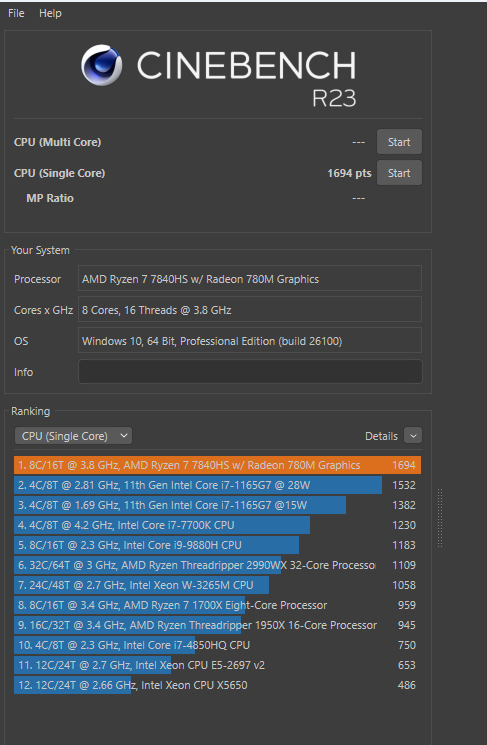The height and width of the screenshot is (745, 487).
Task: Open the File menu
Action: (16, 13)
